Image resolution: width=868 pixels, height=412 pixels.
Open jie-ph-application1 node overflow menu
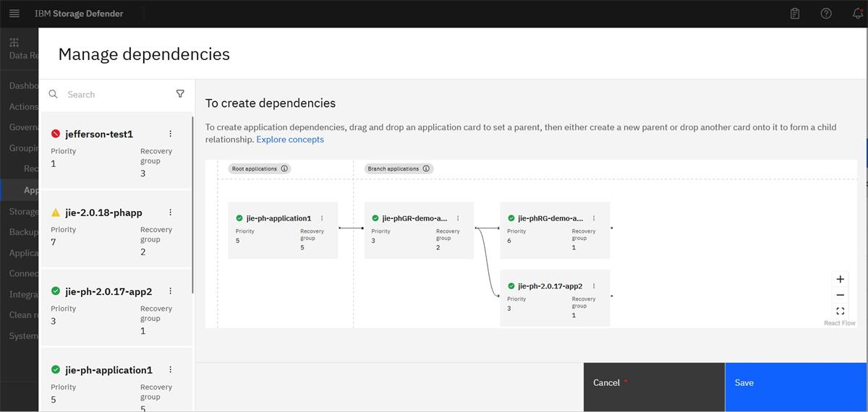(322, 218)
